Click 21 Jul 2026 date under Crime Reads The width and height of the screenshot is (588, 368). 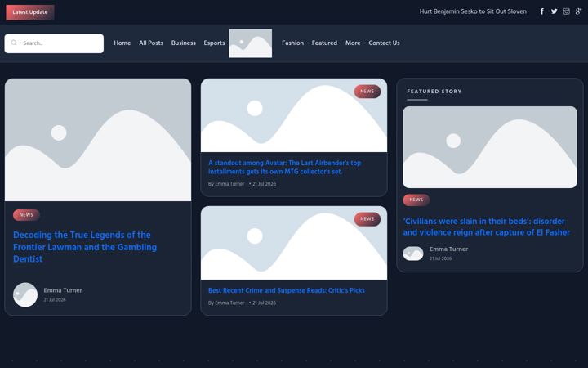(x=264, y=303)
